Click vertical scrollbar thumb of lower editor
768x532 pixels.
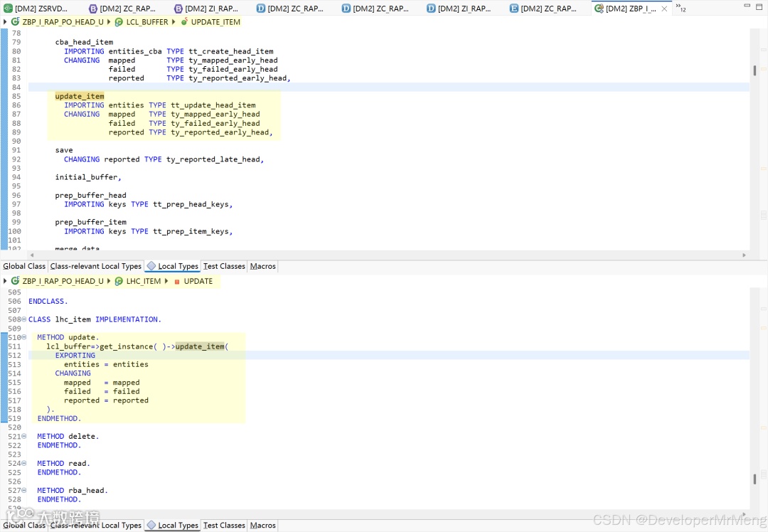pos(754,479)
